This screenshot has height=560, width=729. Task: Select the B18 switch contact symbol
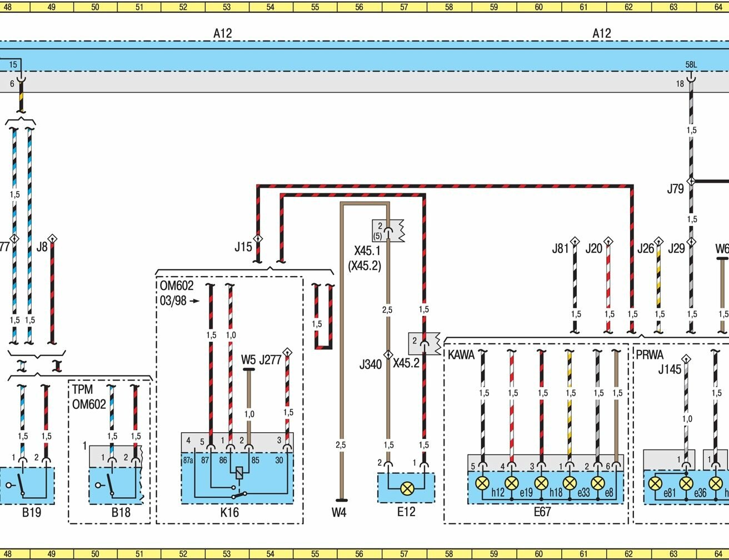(x=110, y=485)
